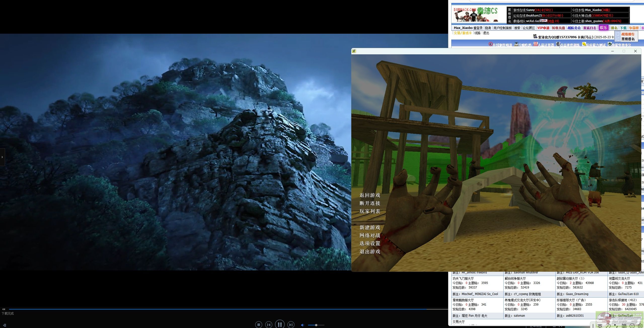The height and width of the screenshot is (328, 644).
Task: Adjust the volume slider handle
Action: pyautogui.click(x=316, y=325)
